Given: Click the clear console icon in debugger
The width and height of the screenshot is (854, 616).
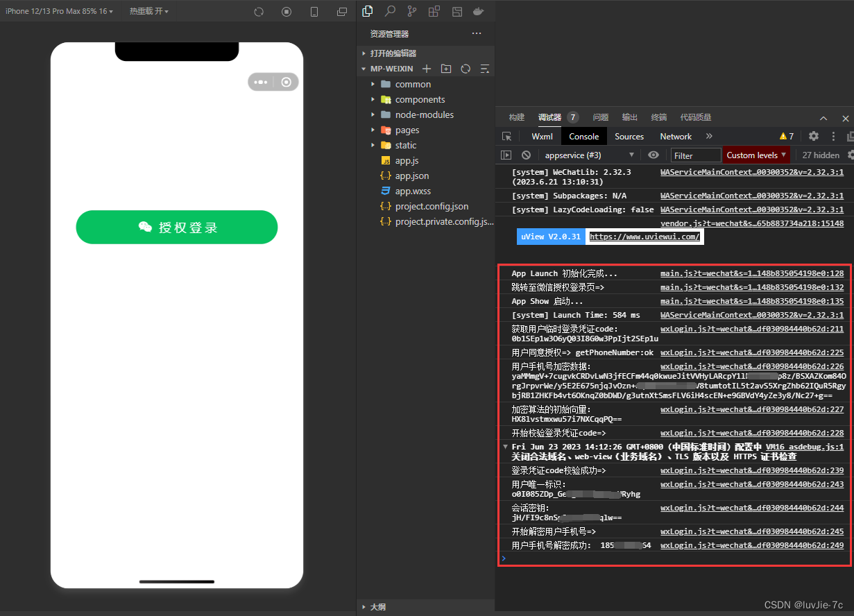Looking at the screenshot, I should tap(525, 155).
